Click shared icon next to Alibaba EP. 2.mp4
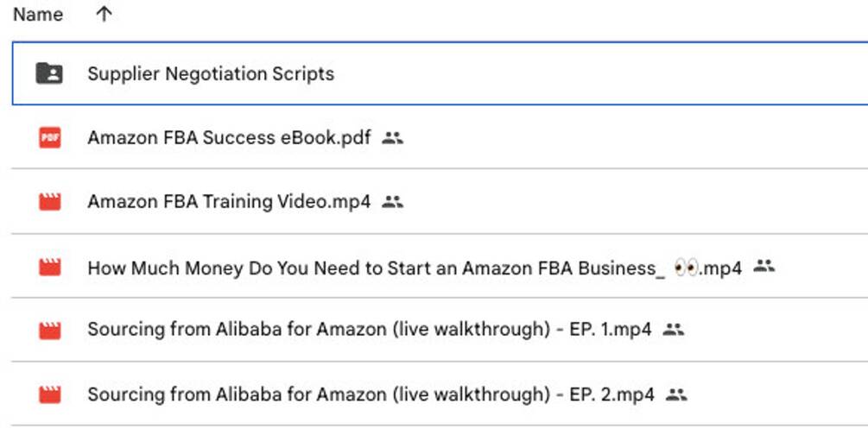 (676, 395)
